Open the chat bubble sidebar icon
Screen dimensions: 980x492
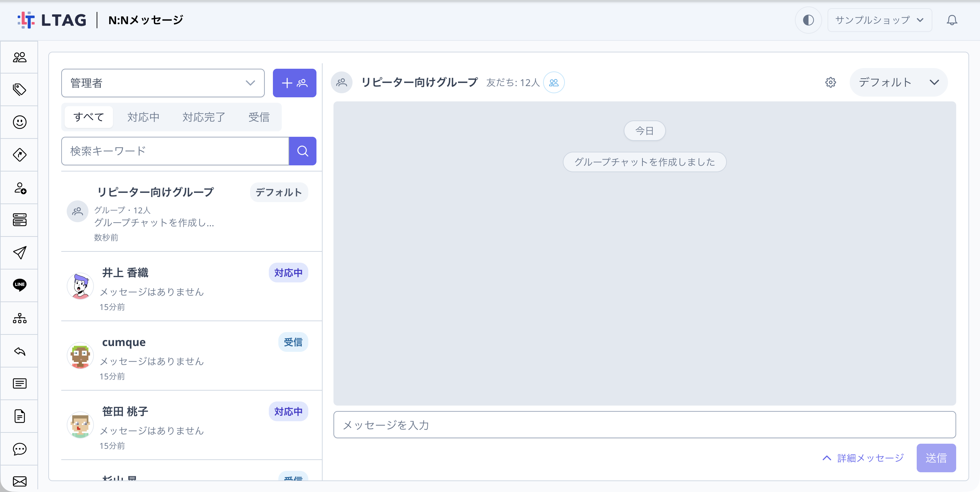19,449
